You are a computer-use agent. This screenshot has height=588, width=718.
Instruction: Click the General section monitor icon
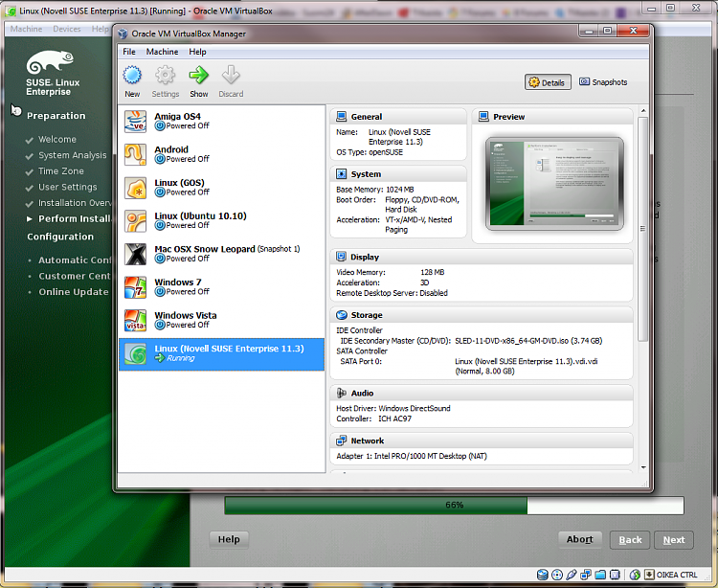click(341, 117)
